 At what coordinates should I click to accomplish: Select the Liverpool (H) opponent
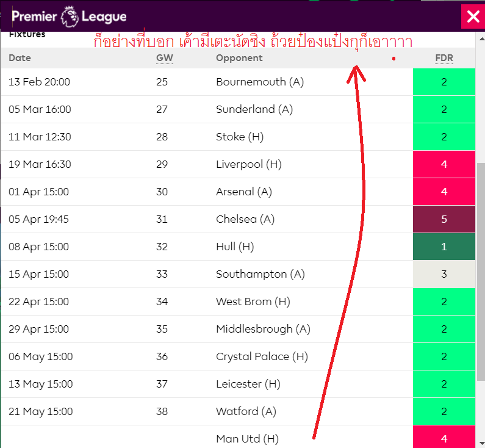pos(249,164)
